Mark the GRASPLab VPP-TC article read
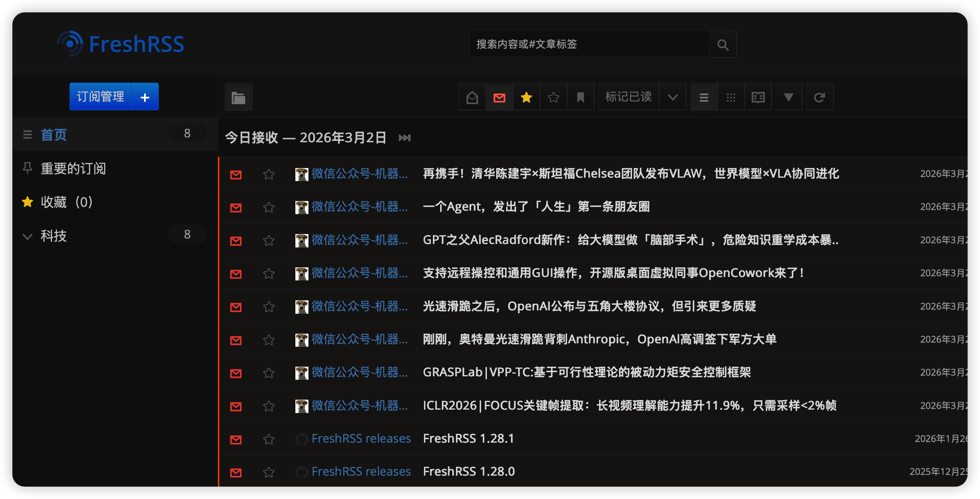The image size is (980, 499). tap(236, 373)
